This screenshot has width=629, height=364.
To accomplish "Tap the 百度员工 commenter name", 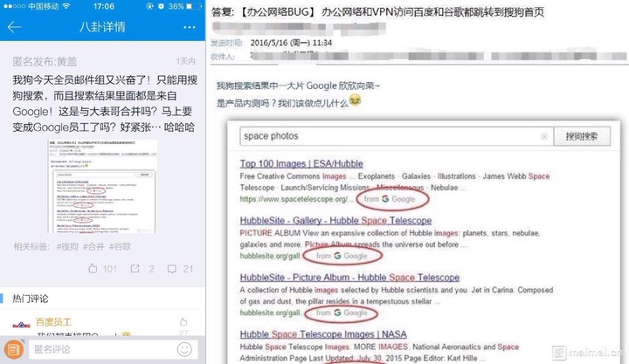I will click(x=53, y=322).
